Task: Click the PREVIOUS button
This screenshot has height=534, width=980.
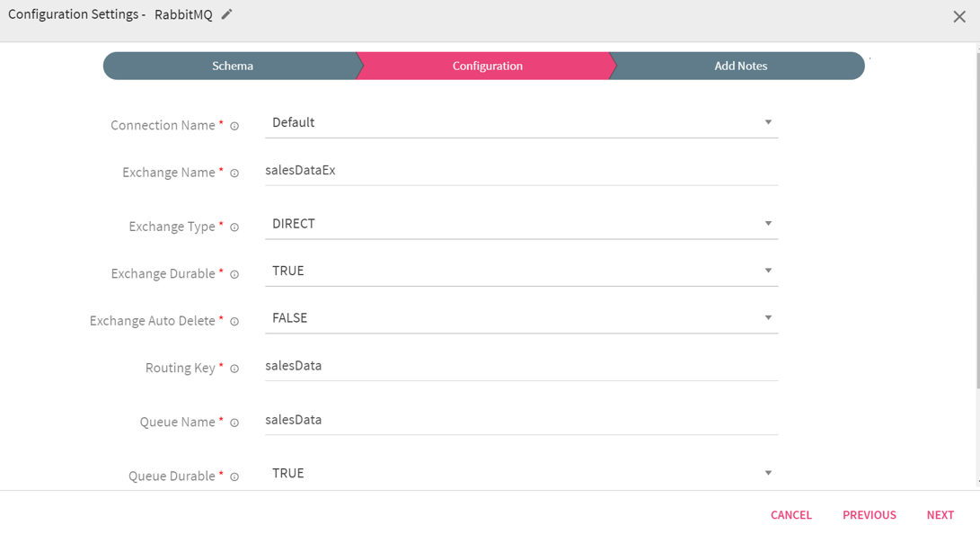Action: point(869,514)
